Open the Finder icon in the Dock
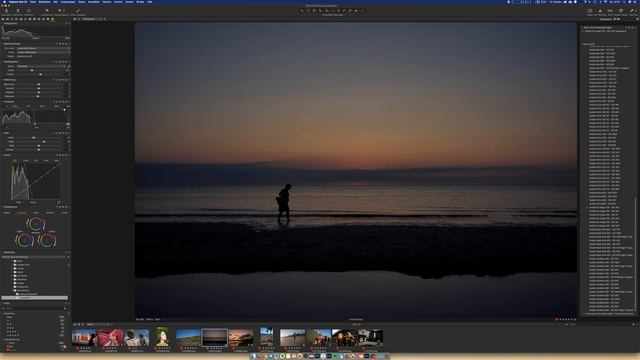The height and width of the screenshot is (360, 640). [254, 356]
